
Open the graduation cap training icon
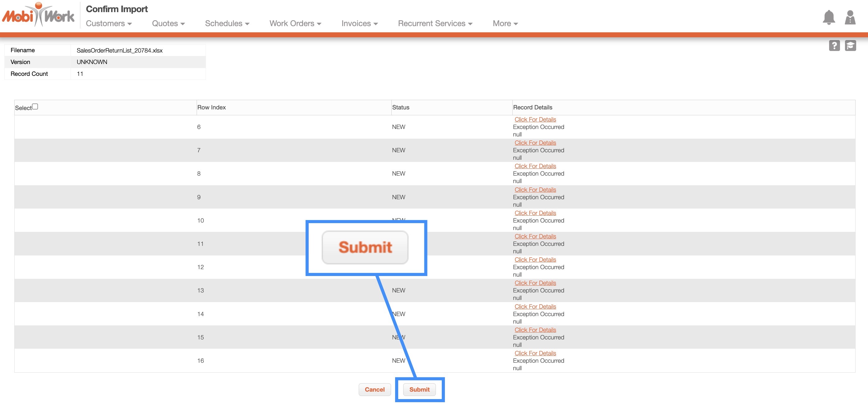click(850, 45)
